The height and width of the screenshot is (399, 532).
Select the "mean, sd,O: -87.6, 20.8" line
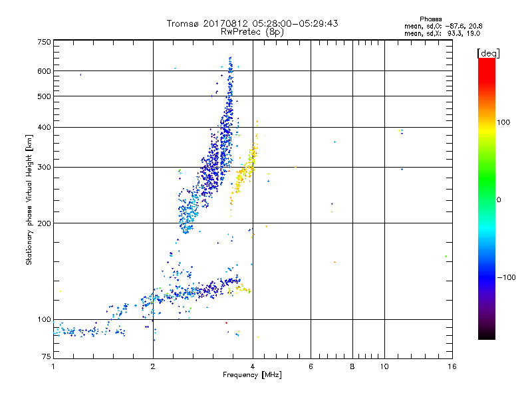[443, 26]
